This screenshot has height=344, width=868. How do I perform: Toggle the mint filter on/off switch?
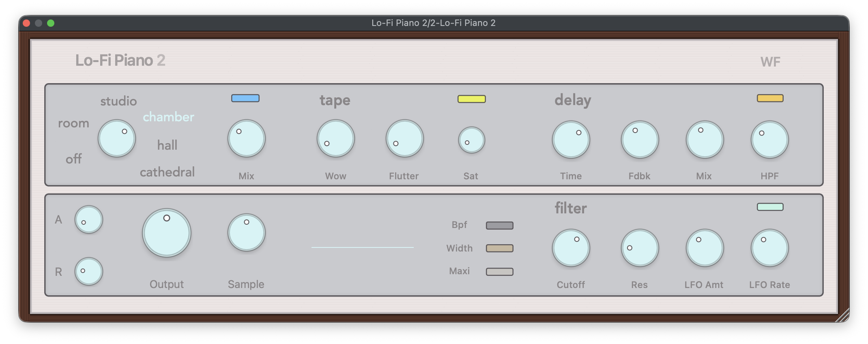click(x=770, y=207)
